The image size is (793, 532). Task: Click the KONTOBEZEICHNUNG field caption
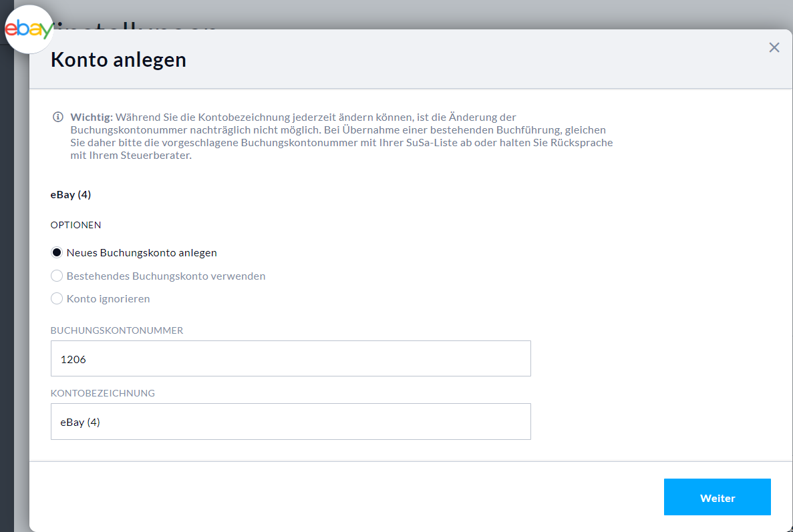(x=102, y=393)
